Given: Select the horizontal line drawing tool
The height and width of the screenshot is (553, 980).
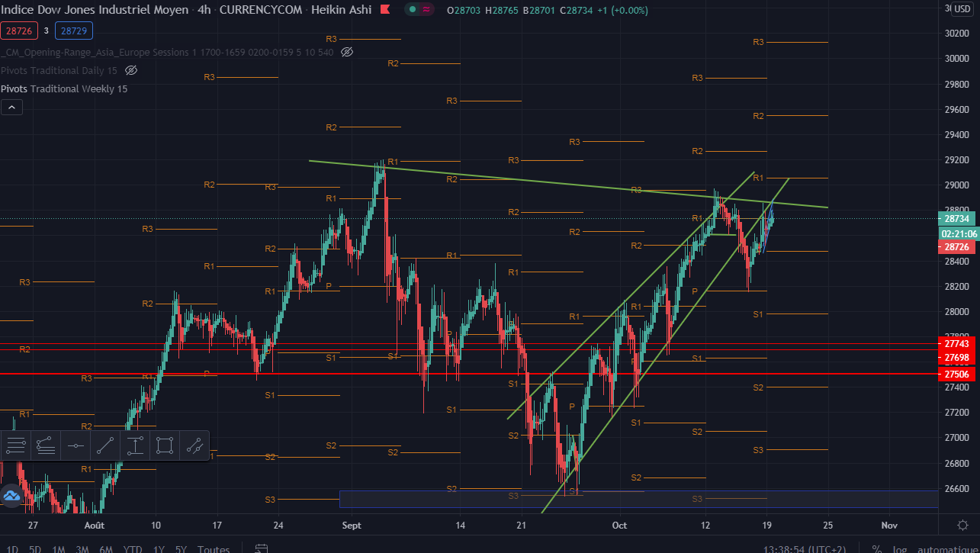Looking at the screenshot, I should pyautogui.click(x=76, y=445).
